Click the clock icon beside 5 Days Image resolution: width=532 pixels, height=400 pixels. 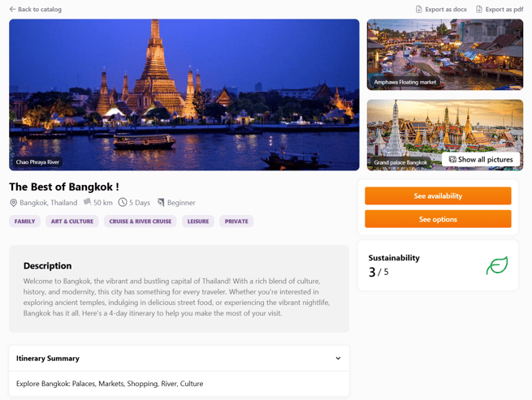click(x=123, y=202)
